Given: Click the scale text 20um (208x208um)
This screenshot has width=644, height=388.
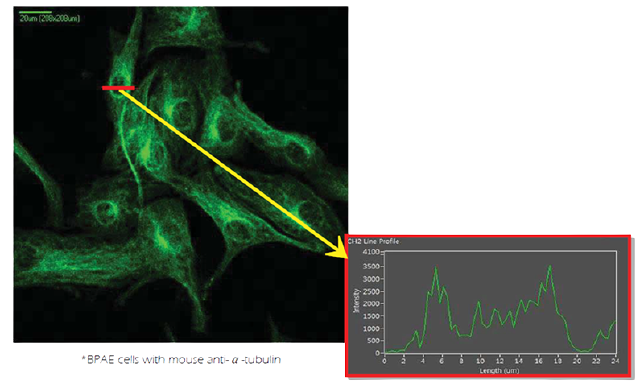Looking at the screenshot, I should click(50, 18).
